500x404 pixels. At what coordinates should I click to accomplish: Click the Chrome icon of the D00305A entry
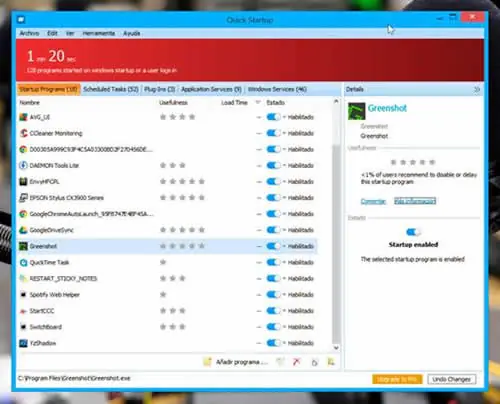pyautogui.click(x=23, y=149)
